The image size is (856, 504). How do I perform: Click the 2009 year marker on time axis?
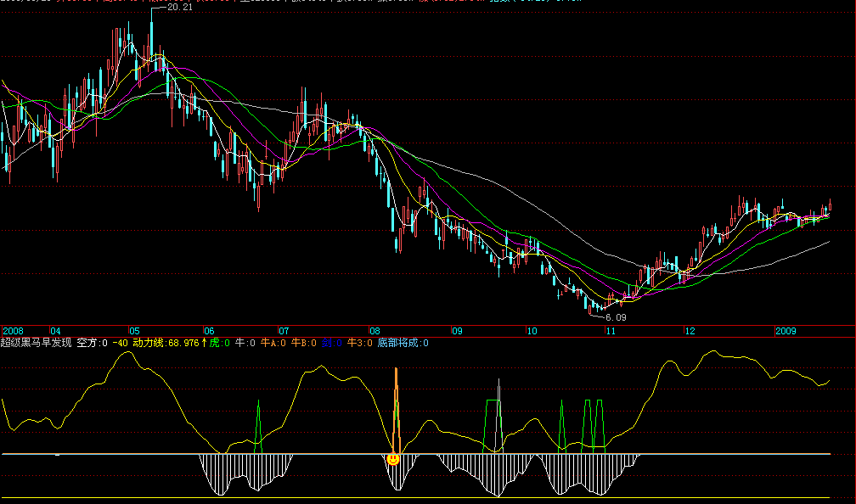click(x=787, y=330)
